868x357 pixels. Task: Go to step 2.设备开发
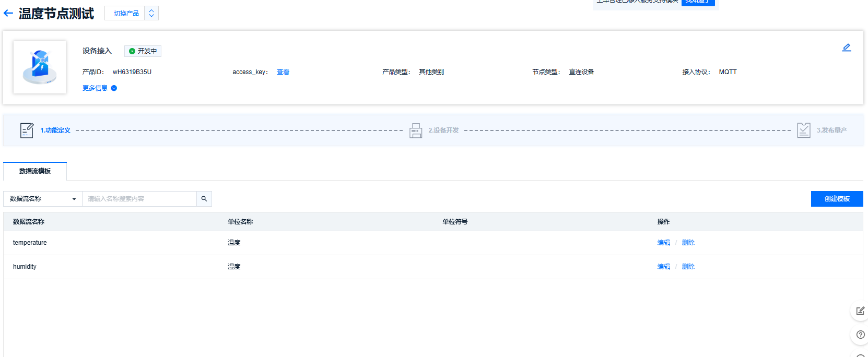[x=443, y=130]
